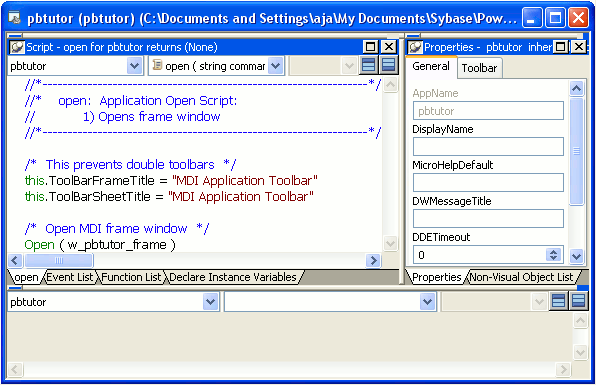Maximize the Script pane
596x385 pixels.
coord(370,47)
